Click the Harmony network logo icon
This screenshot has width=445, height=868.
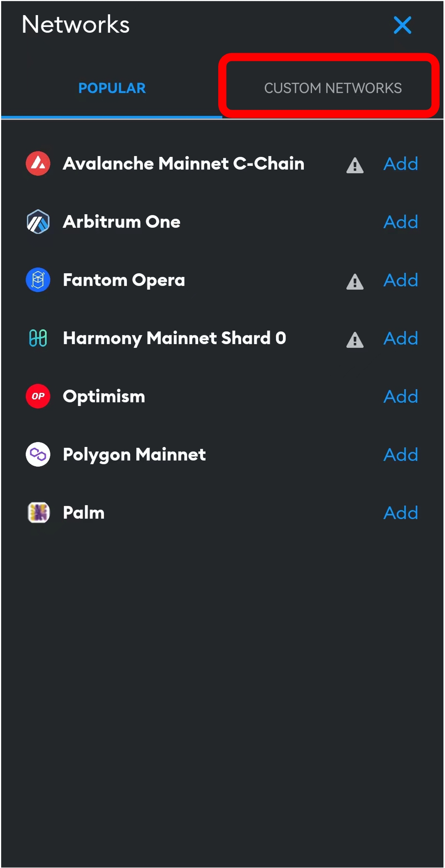(38, 338)
